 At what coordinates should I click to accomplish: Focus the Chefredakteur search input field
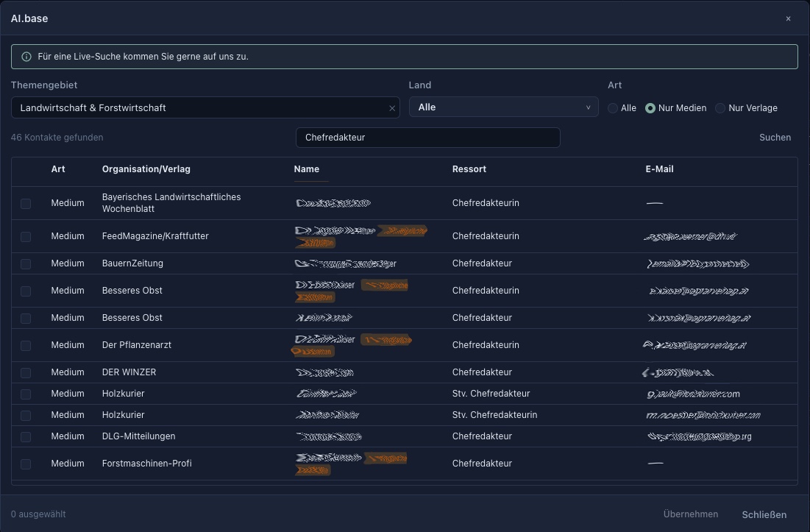(x=427, y=138)
